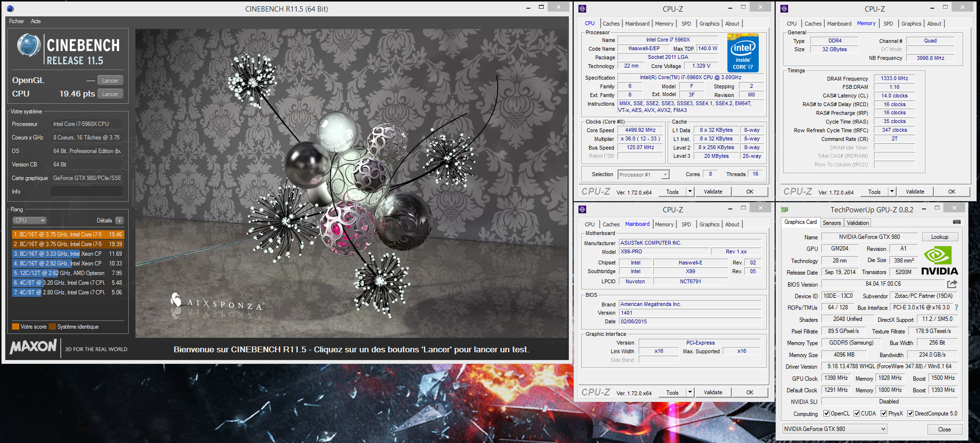Click Lancer button for OpenGL test
This screenshot has width=980, height=443.
[110, 81]
